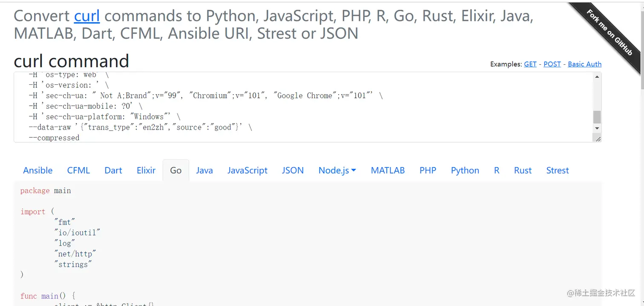This screenshot has height=306, width=644.
Task: Load the GET example
Action: click(530, 64)
